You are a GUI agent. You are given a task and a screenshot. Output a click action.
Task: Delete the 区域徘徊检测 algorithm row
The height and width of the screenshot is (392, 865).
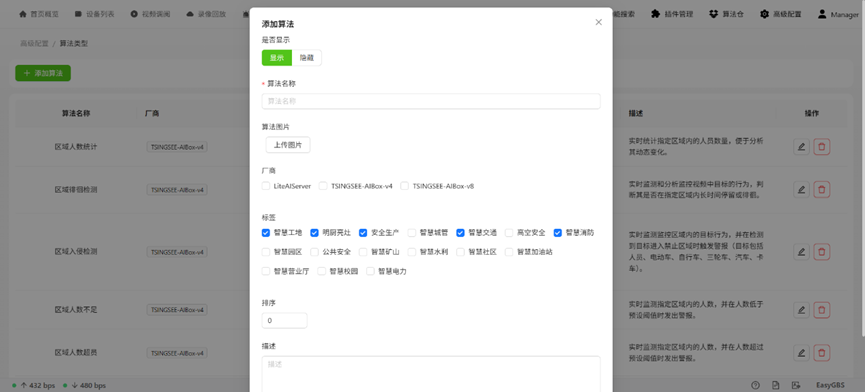[822, 190]
